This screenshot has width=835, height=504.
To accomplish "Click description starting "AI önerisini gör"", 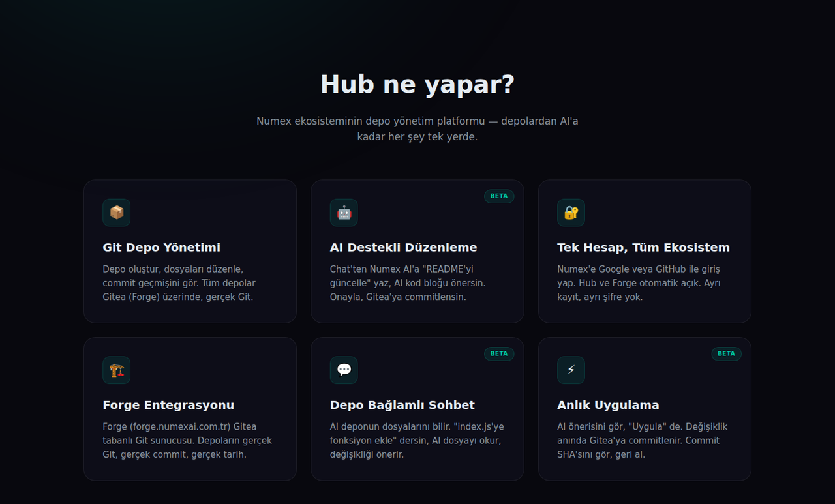I will click(643, 441).
